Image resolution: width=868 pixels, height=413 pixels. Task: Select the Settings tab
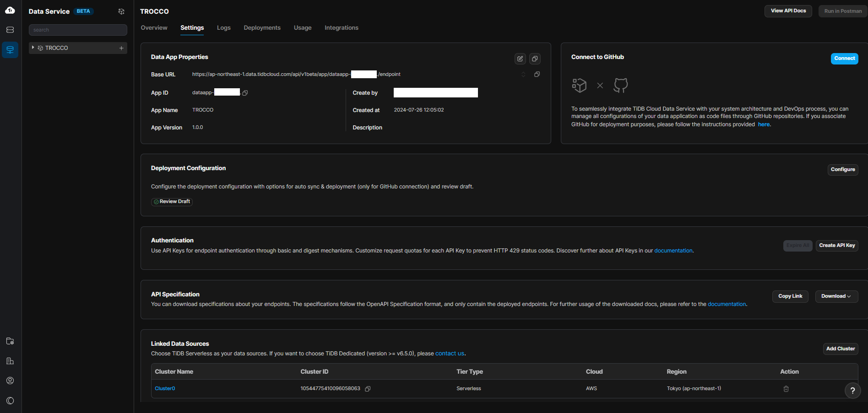192,28
